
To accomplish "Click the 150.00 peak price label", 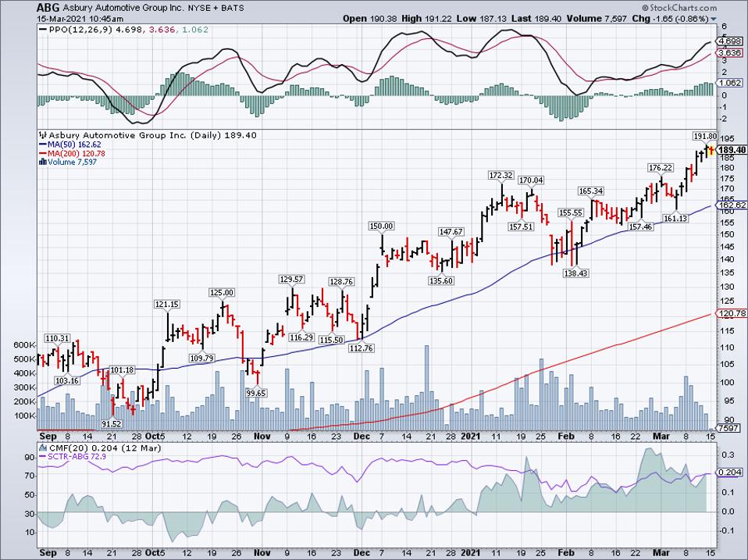I will 382,226.
